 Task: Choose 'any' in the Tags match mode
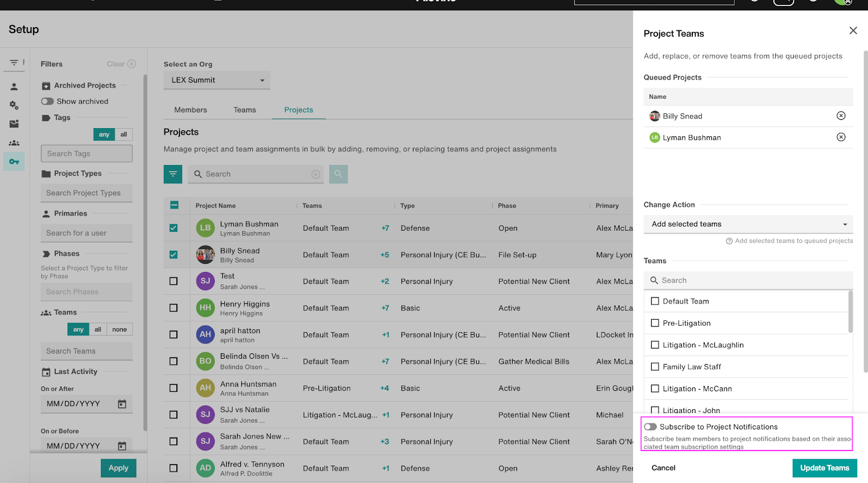click(x=104, y=134)
